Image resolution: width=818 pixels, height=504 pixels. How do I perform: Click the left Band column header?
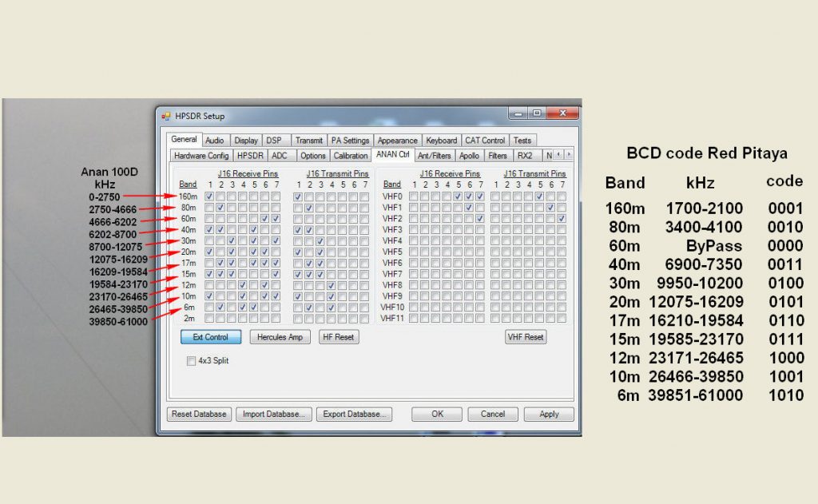pos(188,185)
